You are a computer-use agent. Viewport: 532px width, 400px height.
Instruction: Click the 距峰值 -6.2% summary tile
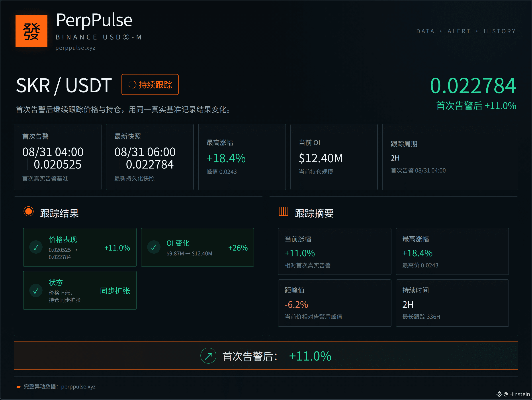(334, 303)
